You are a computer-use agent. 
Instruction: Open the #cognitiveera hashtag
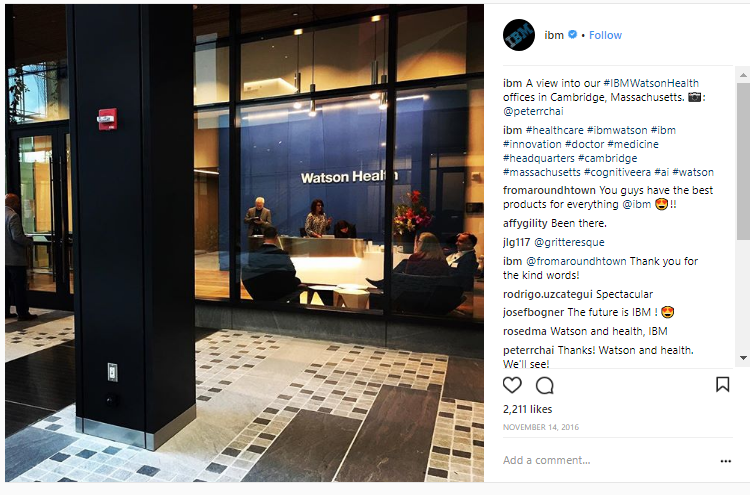click(617, 172)
